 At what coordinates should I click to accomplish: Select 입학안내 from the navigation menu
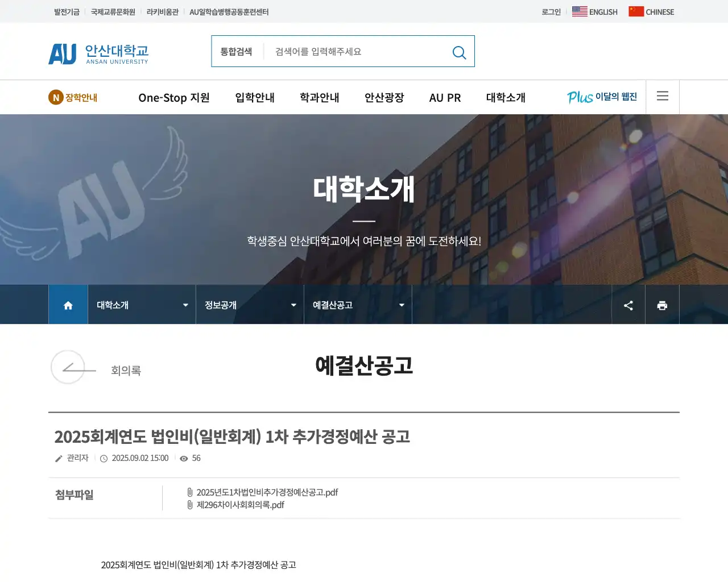[254, 97]
